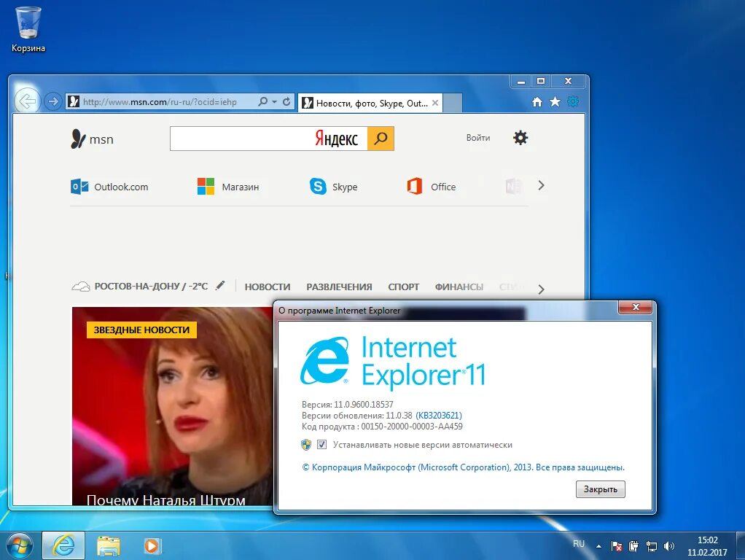
Task: Open the IE Tools gear menu in the toolbar
Action: [x=573, y=102]
